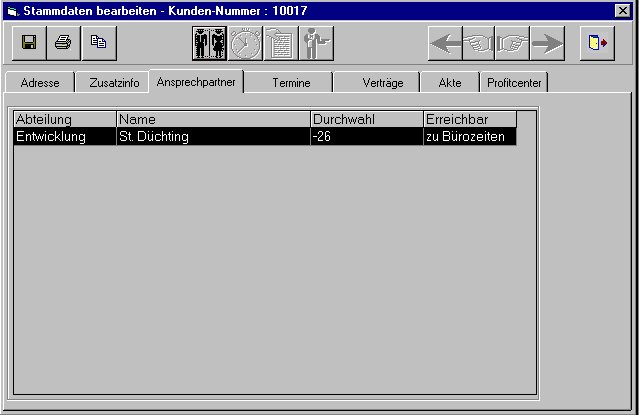
Task: Select the Termine tab
Action: pos(291,83)
